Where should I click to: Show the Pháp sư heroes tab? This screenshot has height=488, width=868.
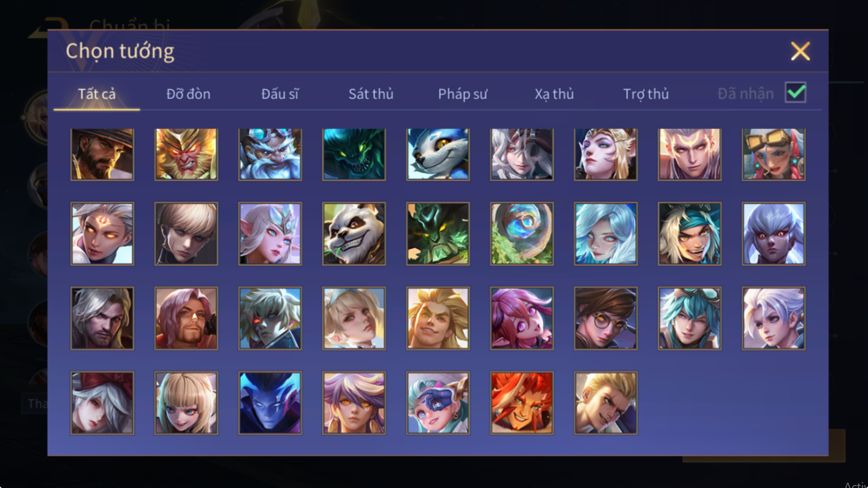click(x=463, y=94)
